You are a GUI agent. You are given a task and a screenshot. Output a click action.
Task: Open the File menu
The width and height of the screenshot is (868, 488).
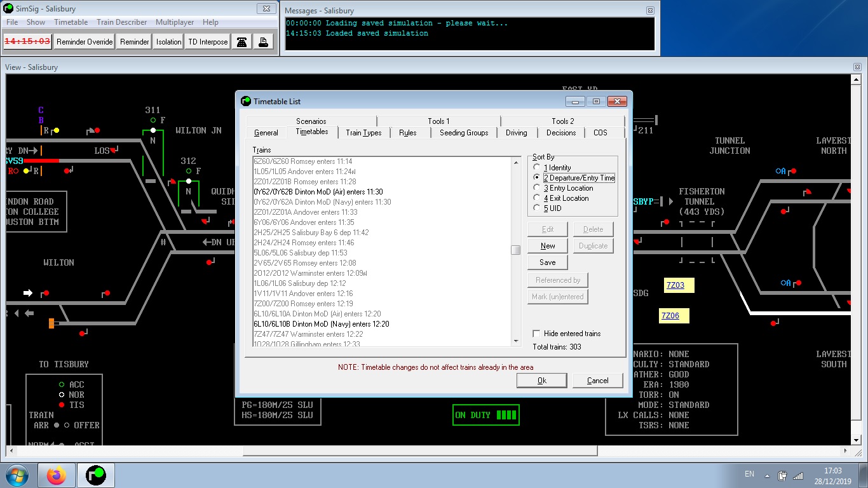click(x=12, y=22)
